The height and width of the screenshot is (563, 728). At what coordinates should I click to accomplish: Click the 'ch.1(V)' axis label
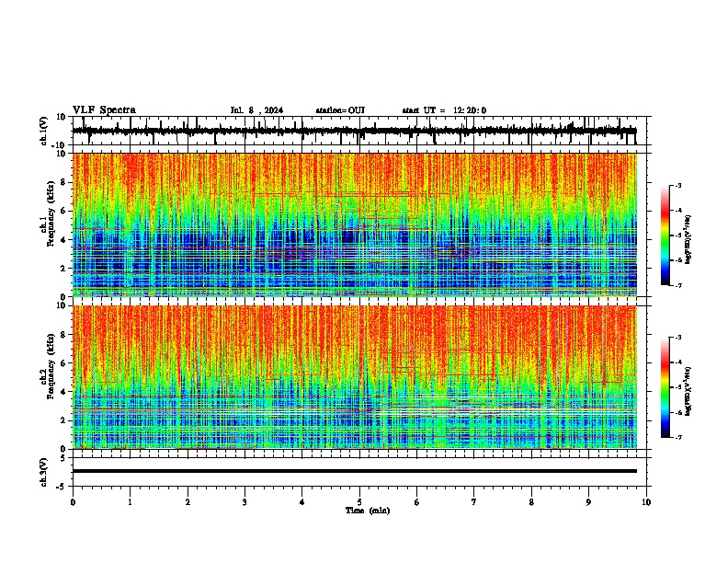[44, 131]
